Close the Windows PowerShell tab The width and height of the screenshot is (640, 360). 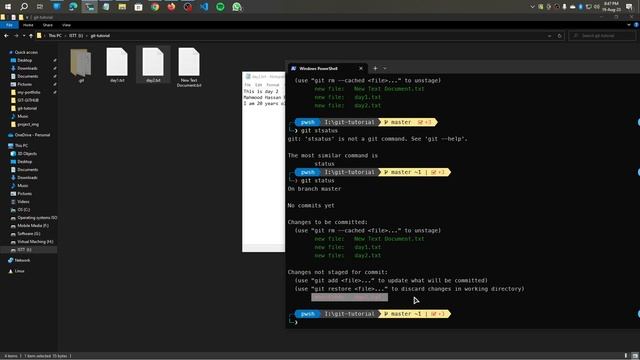click(x=361, y=68)
